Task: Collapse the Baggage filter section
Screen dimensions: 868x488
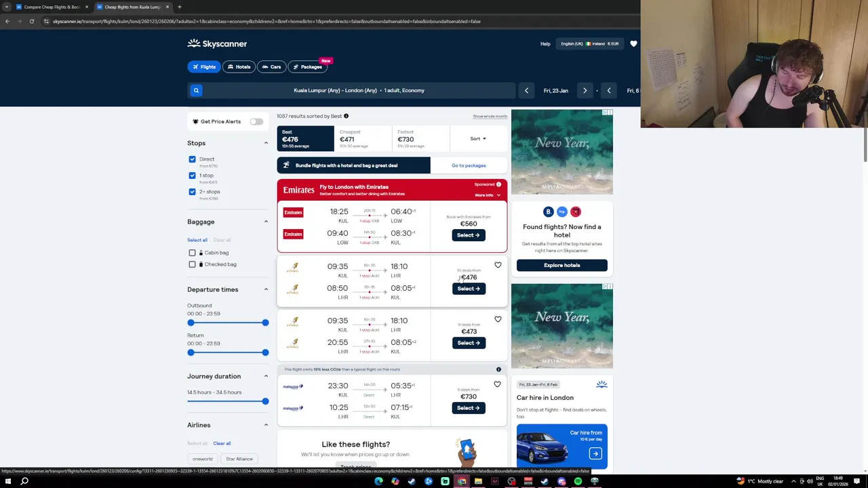Action: (x=266, y=222)
